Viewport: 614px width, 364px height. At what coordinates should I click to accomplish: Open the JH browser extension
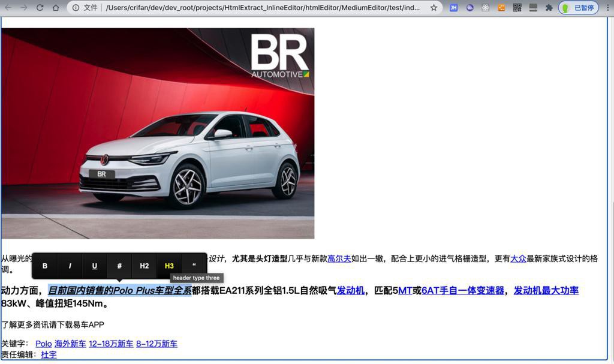(453, 7)
